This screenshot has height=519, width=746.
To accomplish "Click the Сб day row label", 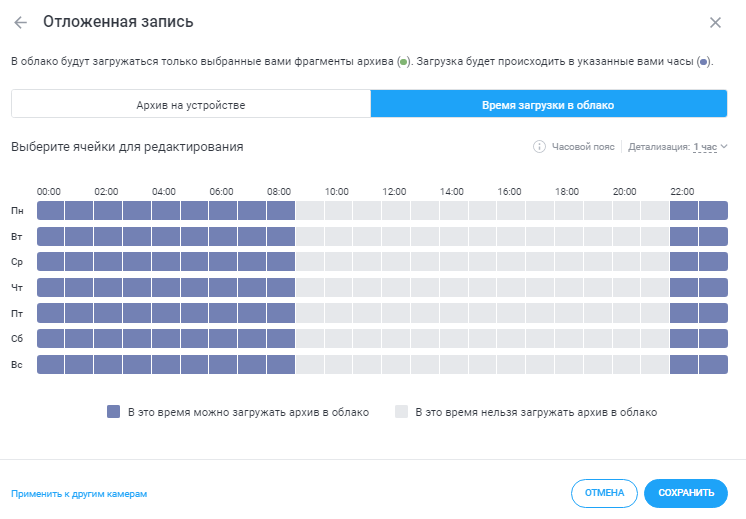I will click(x=17, y=339).
